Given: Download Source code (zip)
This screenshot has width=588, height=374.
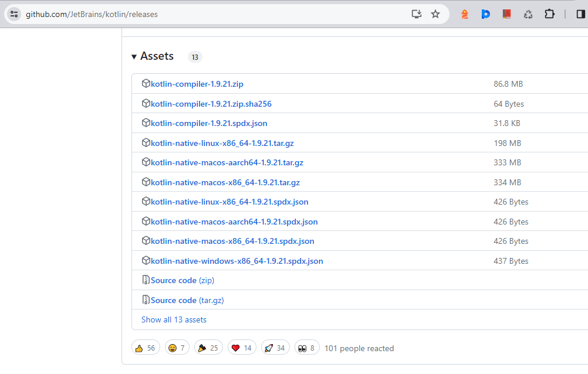Looking at the screenshot, I should 183,280.
